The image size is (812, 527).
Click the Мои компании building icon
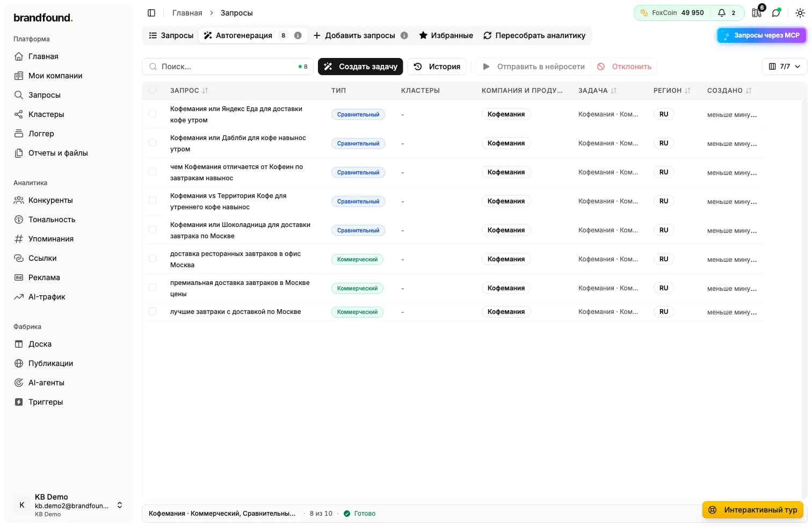click(19, 76)
